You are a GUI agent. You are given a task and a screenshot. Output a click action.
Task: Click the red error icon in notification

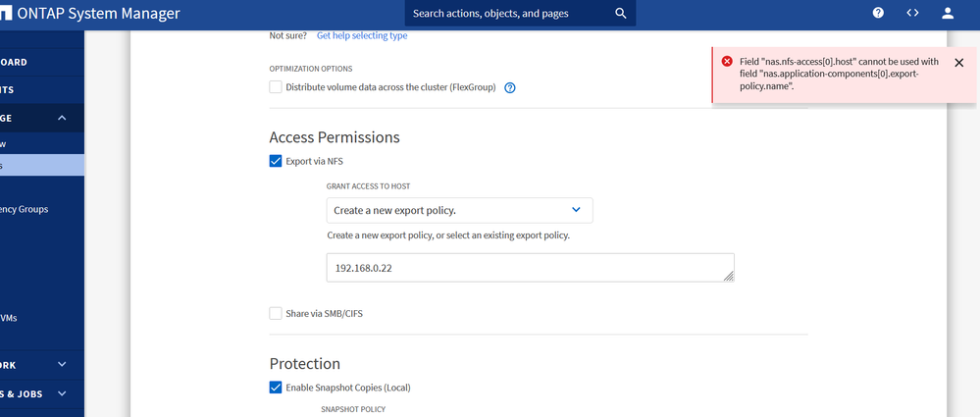pos(727,61)
